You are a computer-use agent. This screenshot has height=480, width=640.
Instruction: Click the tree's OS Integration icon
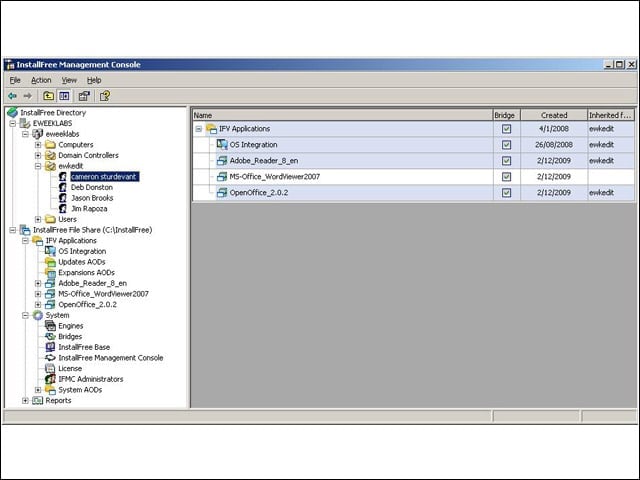(50, 251)
